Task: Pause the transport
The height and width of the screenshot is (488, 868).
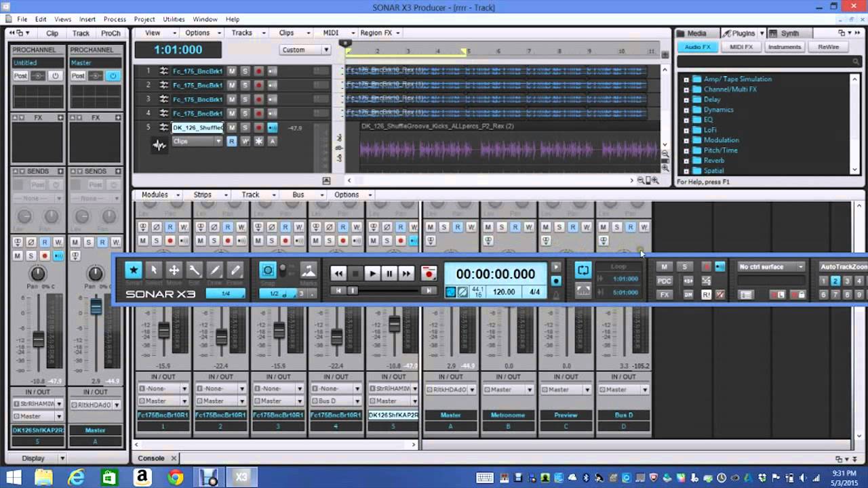Action: tap(389, 273)
